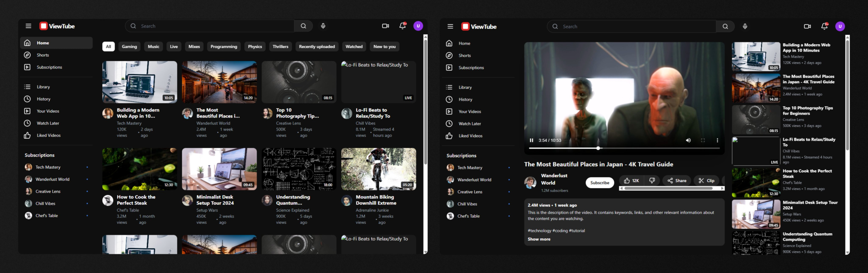This screenshot has width=868, height=273.
Task: Open notifications bell on the home feed page
Action: click(402, 26)
